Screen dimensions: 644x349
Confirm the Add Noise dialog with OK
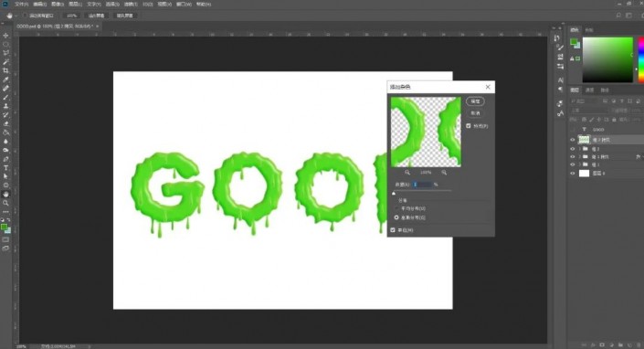pos(475,101)
